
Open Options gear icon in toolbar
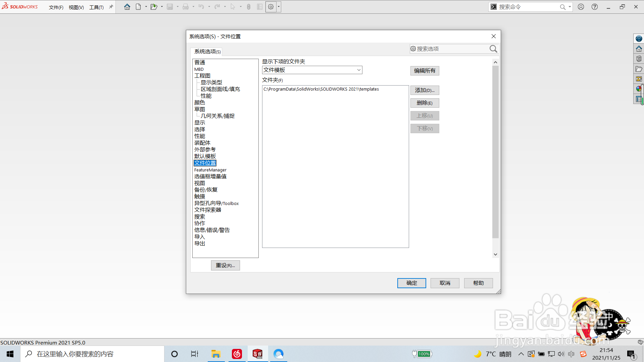pos(271,7)
